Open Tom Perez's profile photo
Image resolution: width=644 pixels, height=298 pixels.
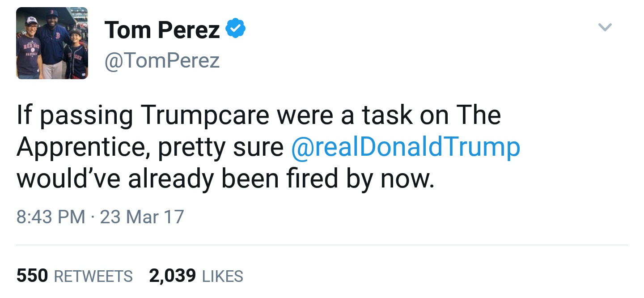[52, 43]
